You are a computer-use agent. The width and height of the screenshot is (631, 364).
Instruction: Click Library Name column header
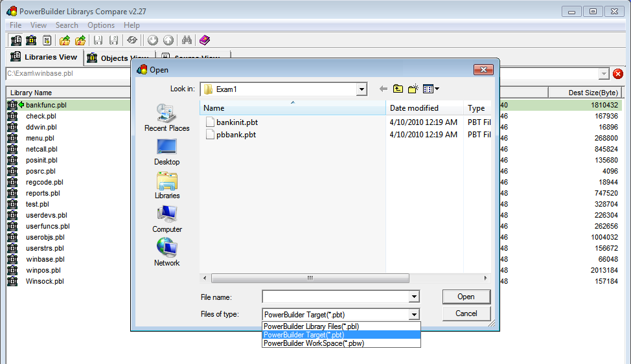click(x=69, y=93)
